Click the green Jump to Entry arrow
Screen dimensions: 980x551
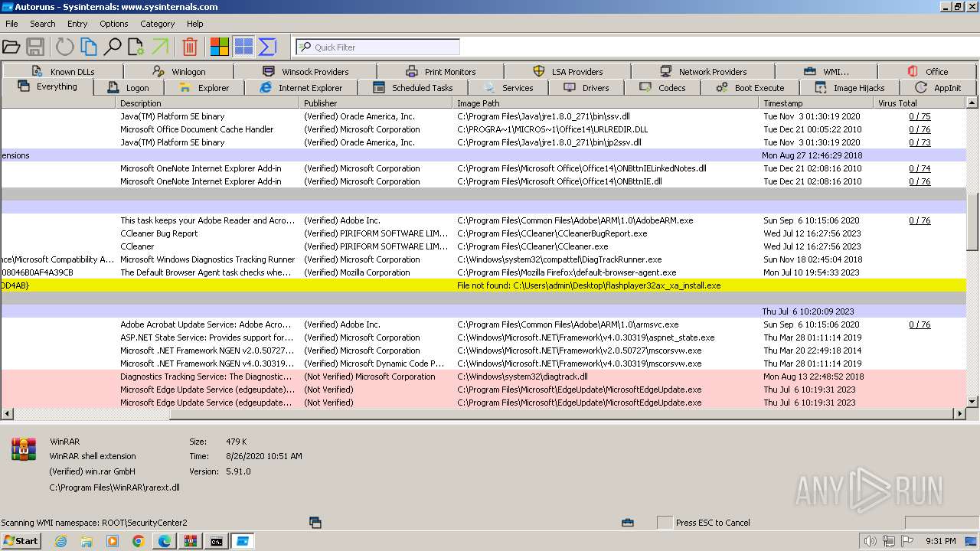pyautogui.click(x=160, y=47)
